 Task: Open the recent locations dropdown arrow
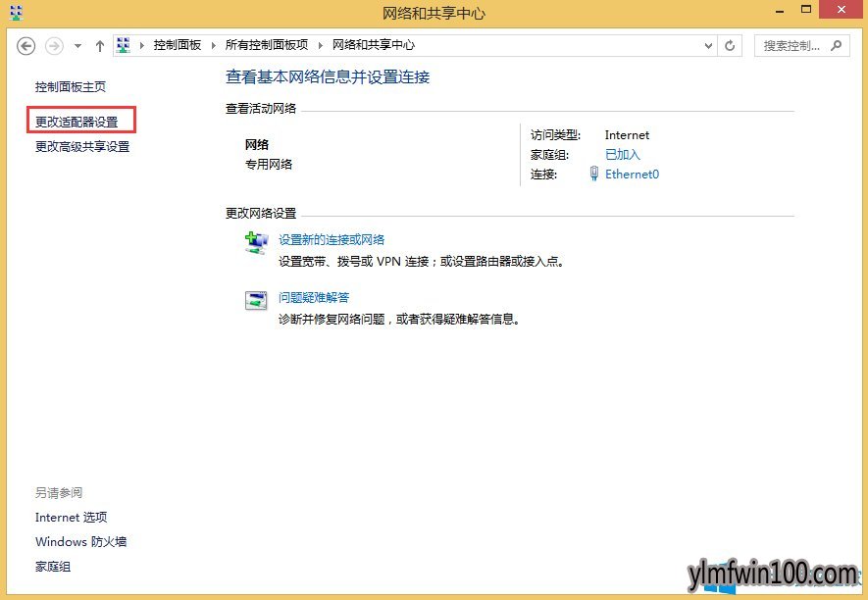coord(78,46)
